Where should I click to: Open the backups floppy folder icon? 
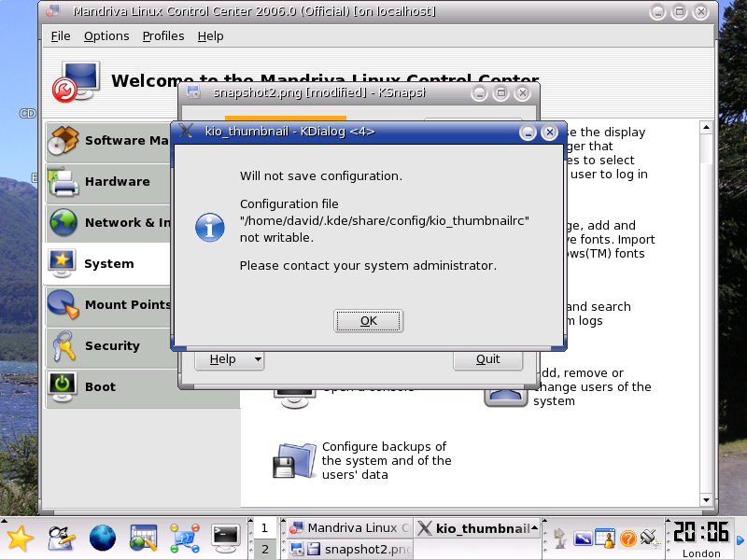(294, 460)
